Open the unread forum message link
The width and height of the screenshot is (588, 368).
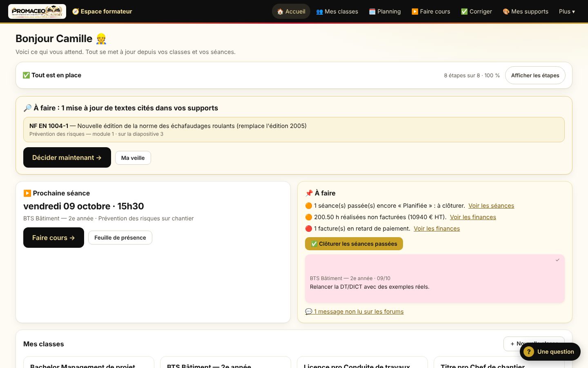point(354,312)
